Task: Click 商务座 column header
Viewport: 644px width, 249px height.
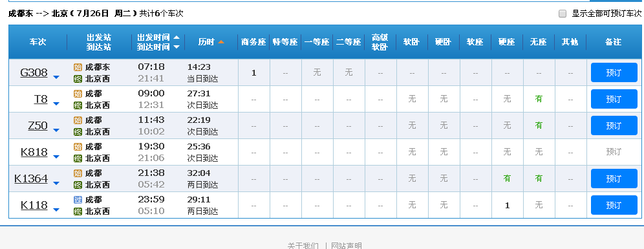Action: pyautogui.click(x=254, y=42)
